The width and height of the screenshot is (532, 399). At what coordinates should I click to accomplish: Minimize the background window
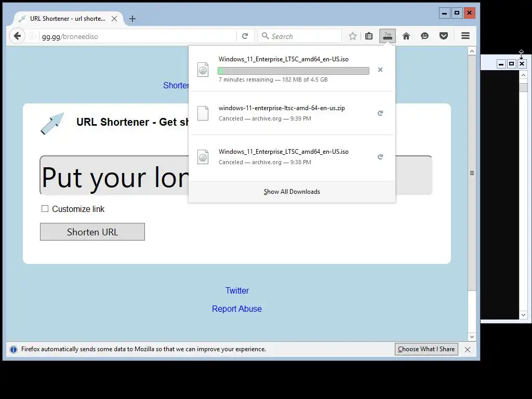coord(501,64)
